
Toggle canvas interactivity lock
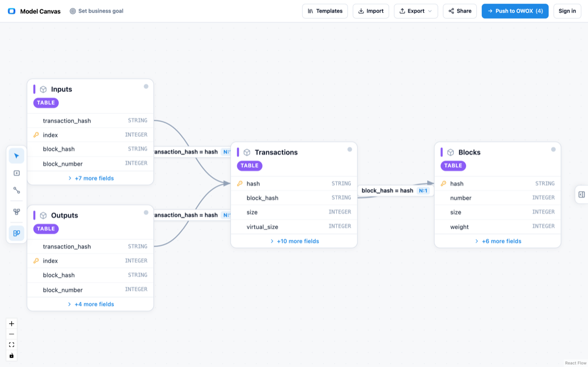(12, 355)
